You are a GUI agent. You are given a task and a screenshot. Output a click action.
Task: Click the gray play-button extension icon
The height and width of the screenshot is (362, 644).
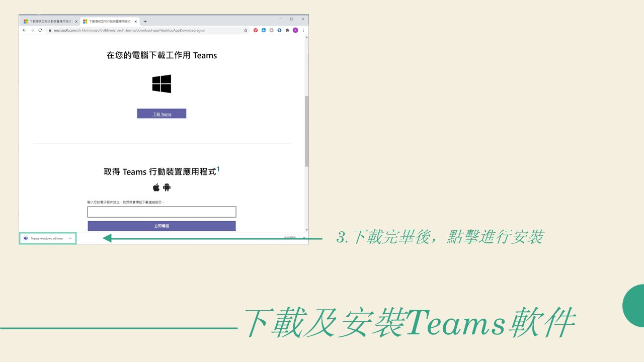[271, 30]
